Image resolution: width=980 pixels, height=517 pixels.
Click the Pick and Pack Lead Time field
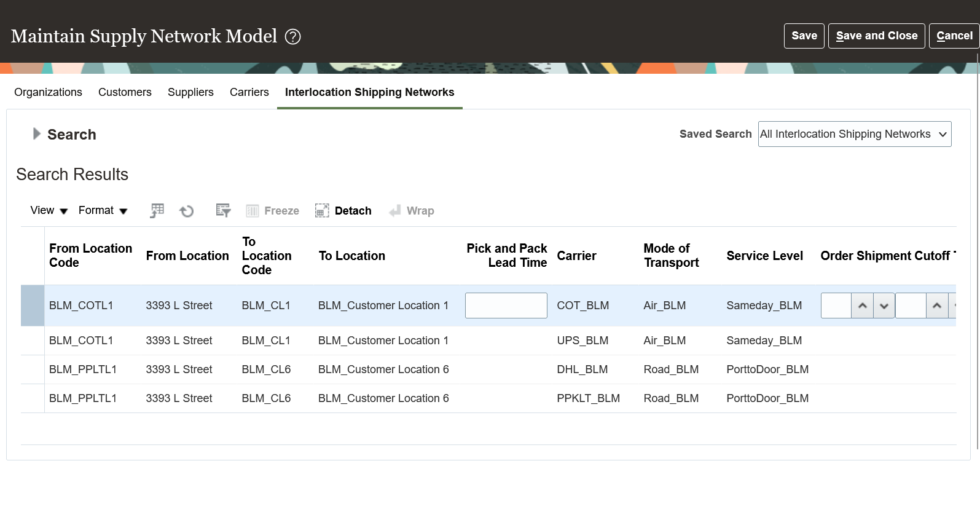click(506, 306)
